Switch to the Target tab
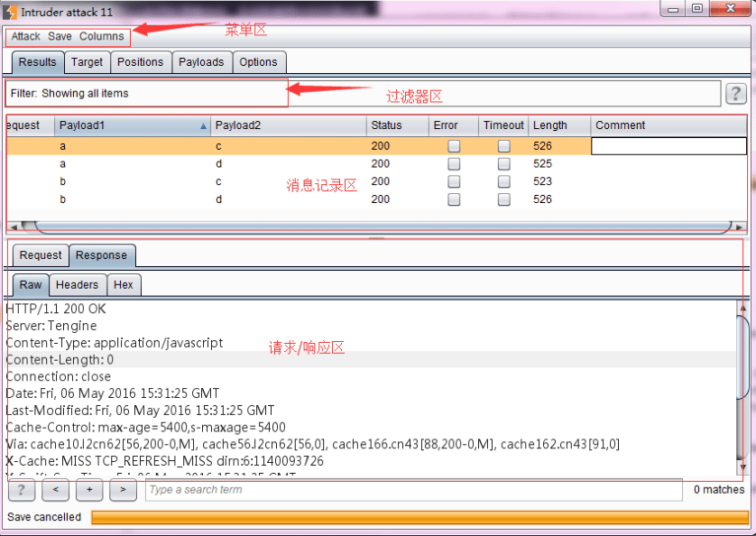The height and width of the screenshot is (536, 756). (x=88, y=62)
